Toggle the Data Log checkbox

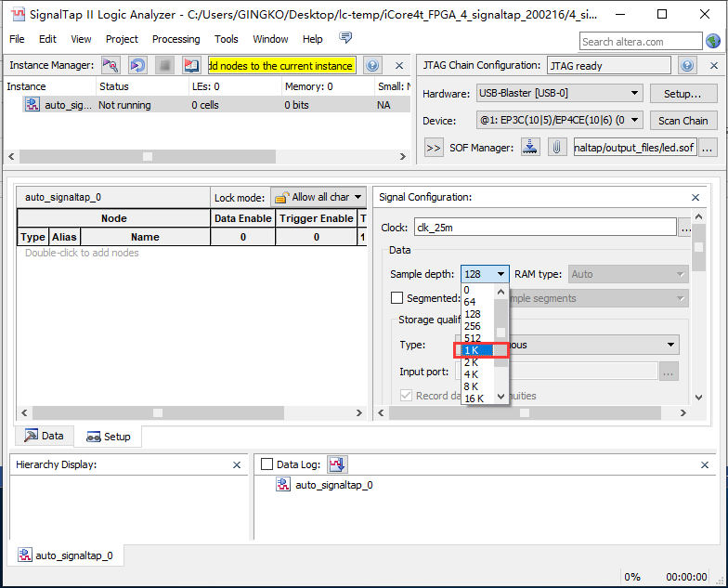(267, 464)
